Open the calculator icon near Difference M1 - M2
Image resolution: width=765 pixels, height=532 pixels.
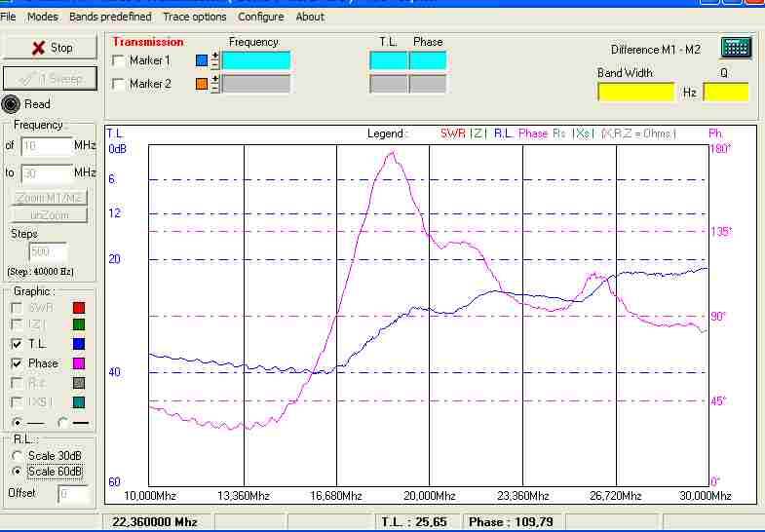click(x=735, y=48)
